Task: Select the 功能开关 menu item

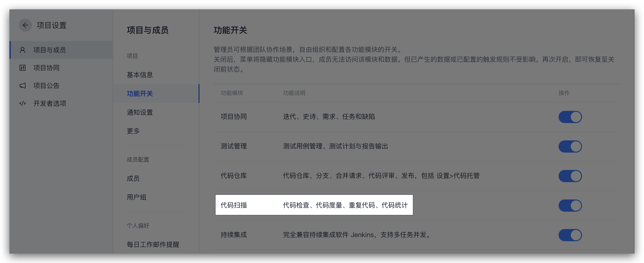Action: (139, 94)
